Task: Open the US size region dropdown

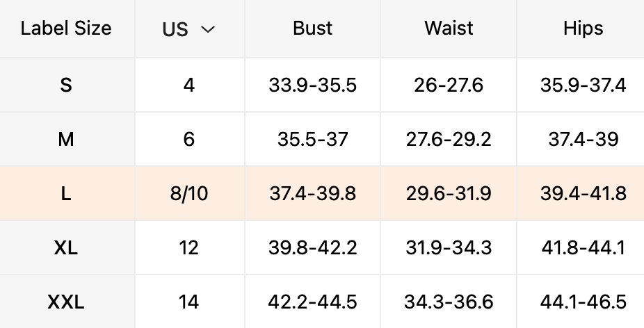Action: pos(189,29)
